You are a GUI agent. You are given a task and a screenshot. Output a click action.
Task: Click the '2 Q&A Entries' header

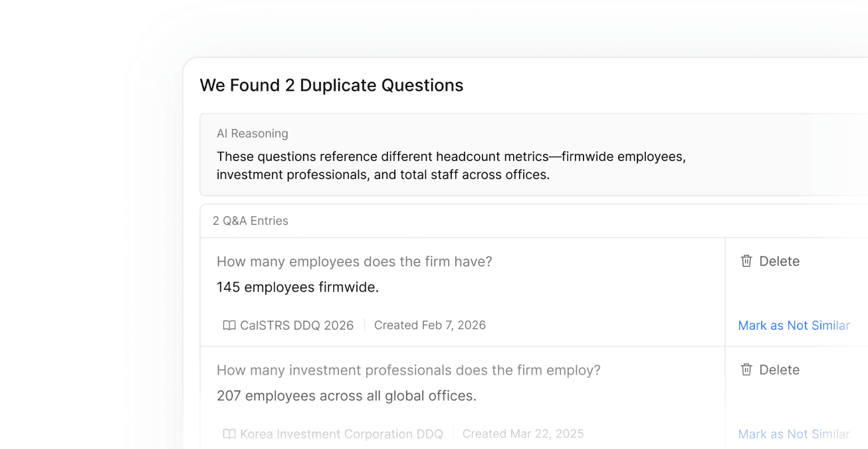pos(251,221)
